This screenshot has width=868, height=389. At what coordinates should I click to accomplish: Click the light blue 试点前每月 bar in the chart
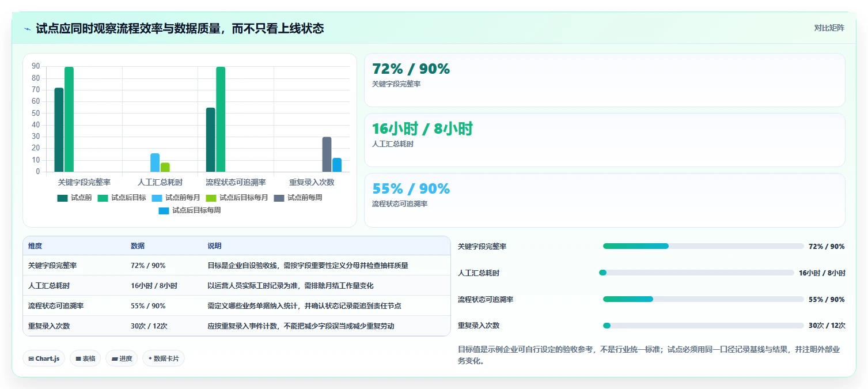point(155,163)
